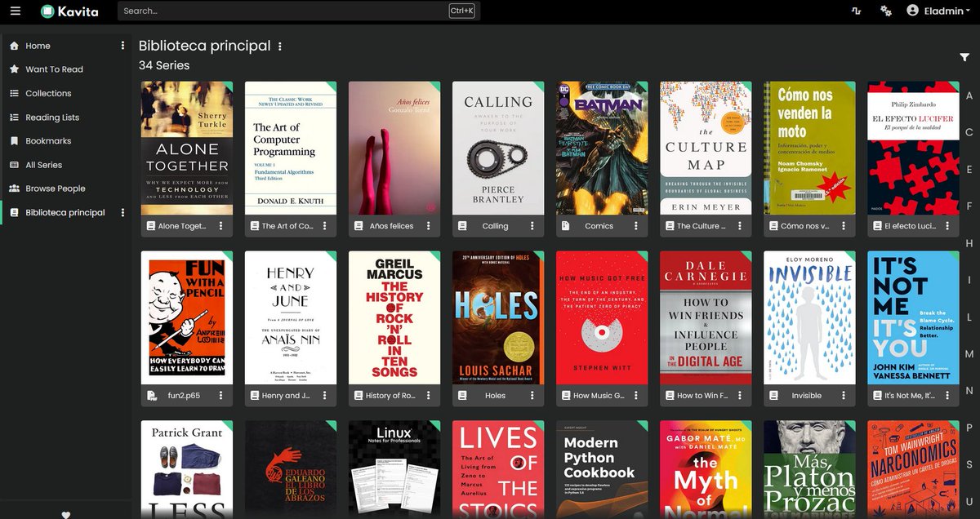
Task: Open page title Biblioteca principal actions menu
Action: pyautogui.click(x=280, y=47)
